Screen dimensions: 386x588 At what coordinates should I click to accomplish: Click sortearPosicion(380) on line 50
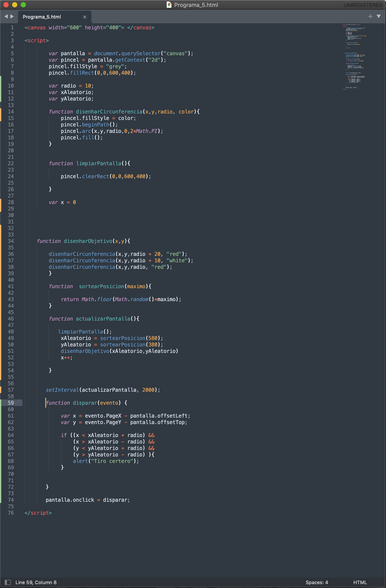click(x=130, y=344)
